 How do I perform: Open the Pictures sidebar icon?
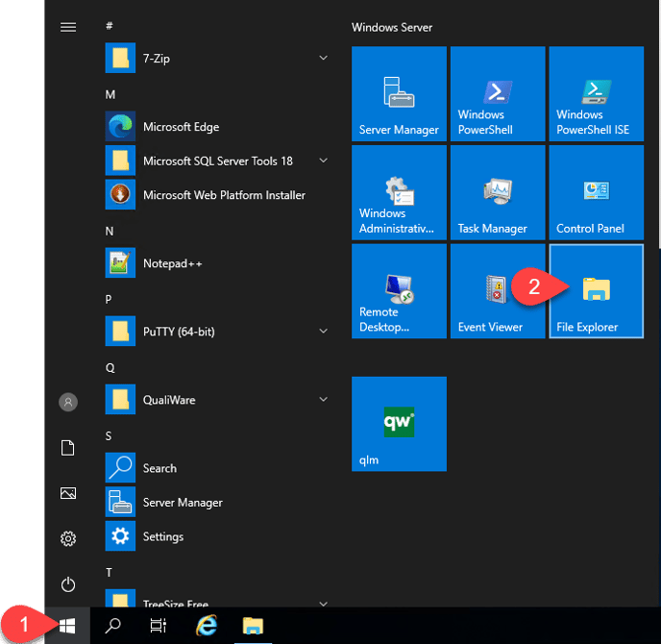(68, 493)
